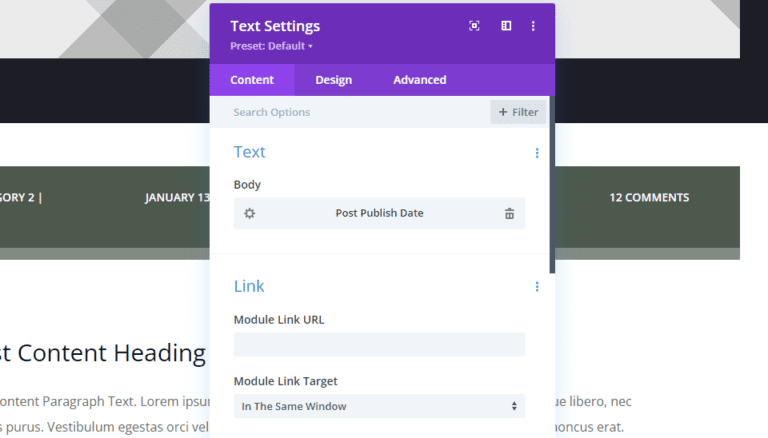Switch to the Advanced tab
This screenshot has width=768, height=438.
click(420, 80)
